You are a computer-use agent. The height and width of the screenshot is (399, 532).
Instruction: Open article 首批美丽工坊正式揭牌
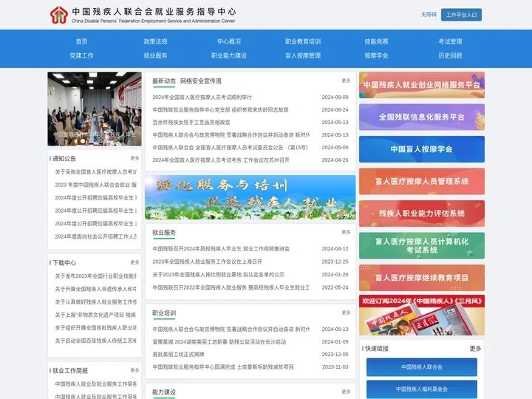179,355
